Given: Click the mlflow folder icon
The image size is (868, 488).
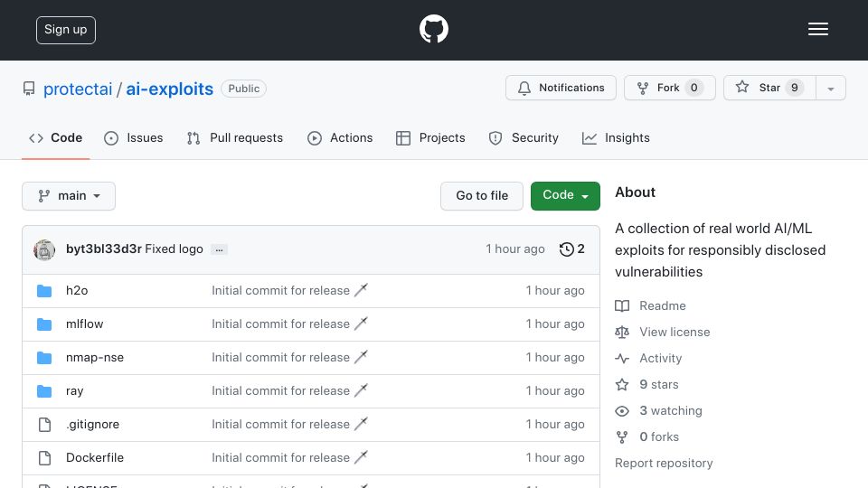Looking at the screenshot, I should (44, 324).
